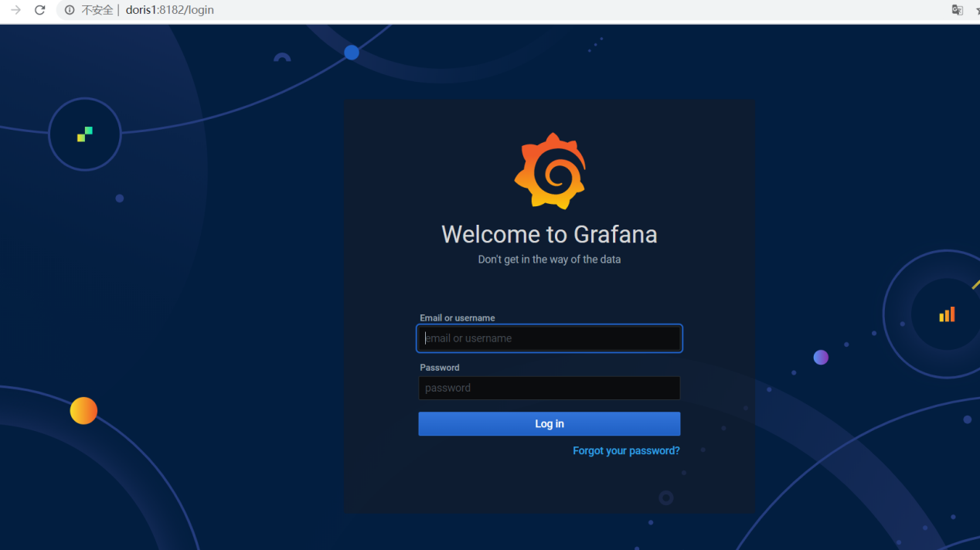980x550 pixels.
Task: Click the Grafana logo
Action: point(550,171)
